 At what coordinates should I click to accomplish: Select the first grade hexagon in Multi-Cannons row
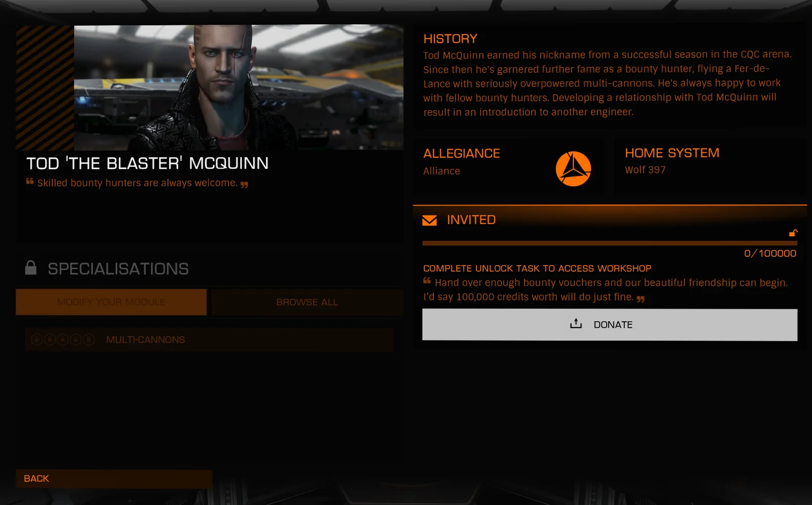click(36, 340)
